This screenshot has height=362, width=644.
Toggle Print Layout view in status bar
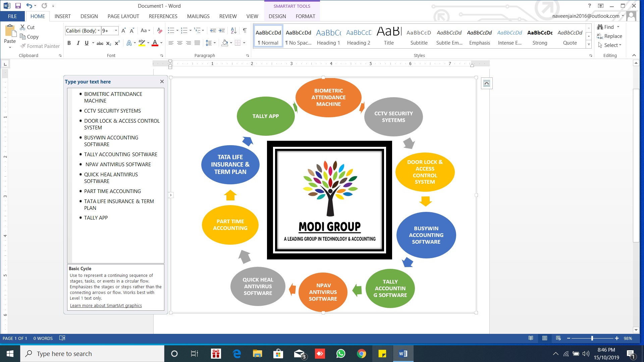pos(545,338)
